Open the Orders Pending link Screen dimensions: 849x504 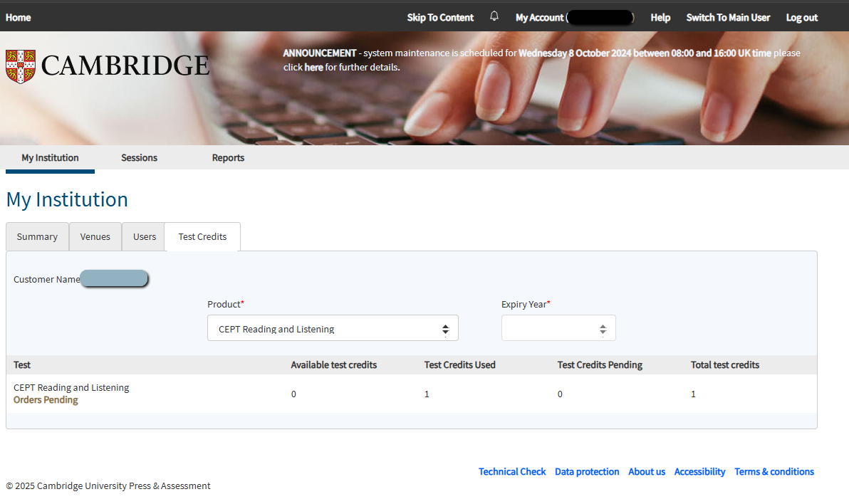point(46,400)
